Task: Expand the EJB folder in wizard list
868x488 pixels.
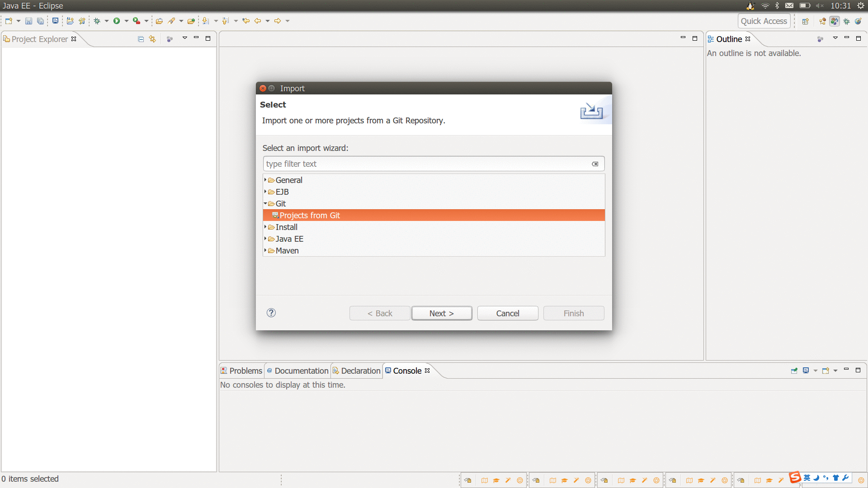Action: point(265,192)
